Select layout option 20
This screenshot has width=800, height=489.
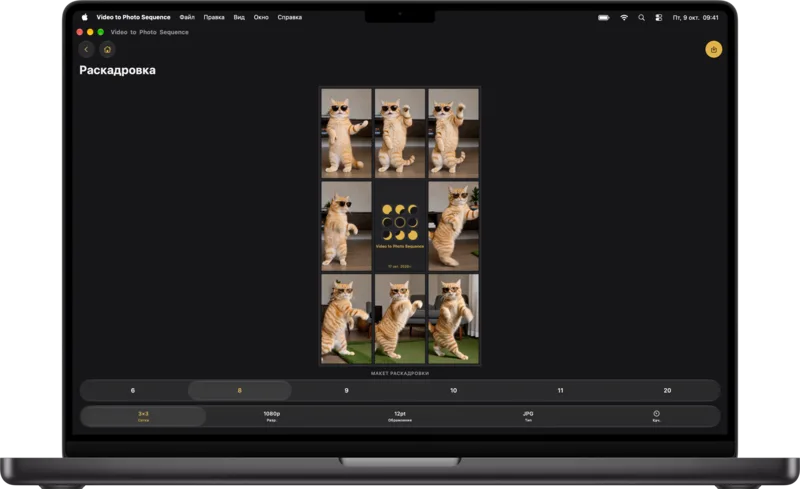point(667,390)
